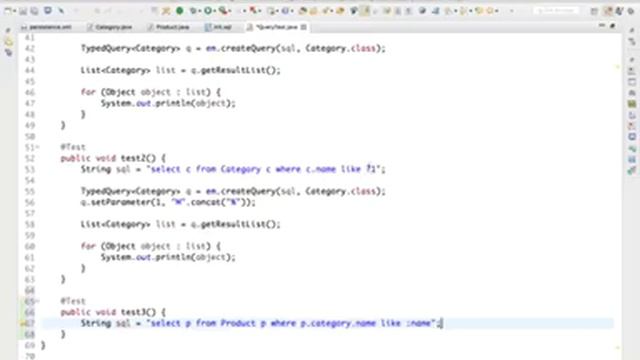The height and width of the screenshot is (360, 640).
Task: Click the New file toolbar icon
Action: [8, 11]
